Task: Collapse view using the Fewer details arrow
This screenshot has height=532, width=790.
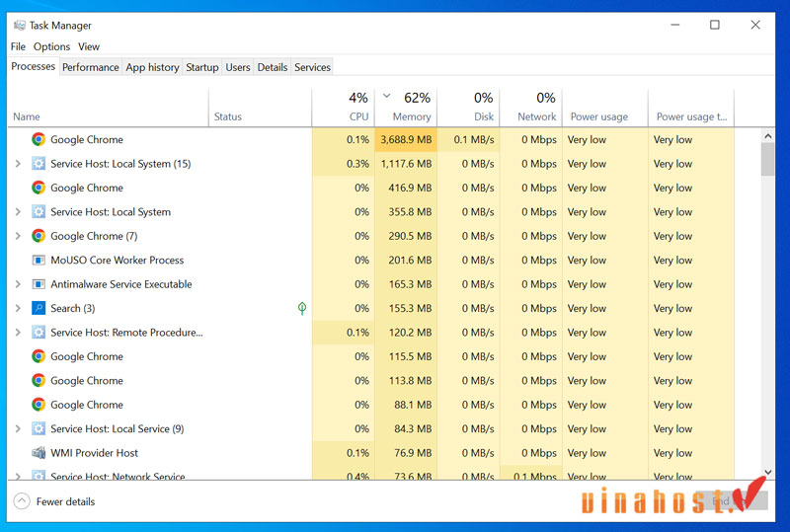Action: (22, 501)
